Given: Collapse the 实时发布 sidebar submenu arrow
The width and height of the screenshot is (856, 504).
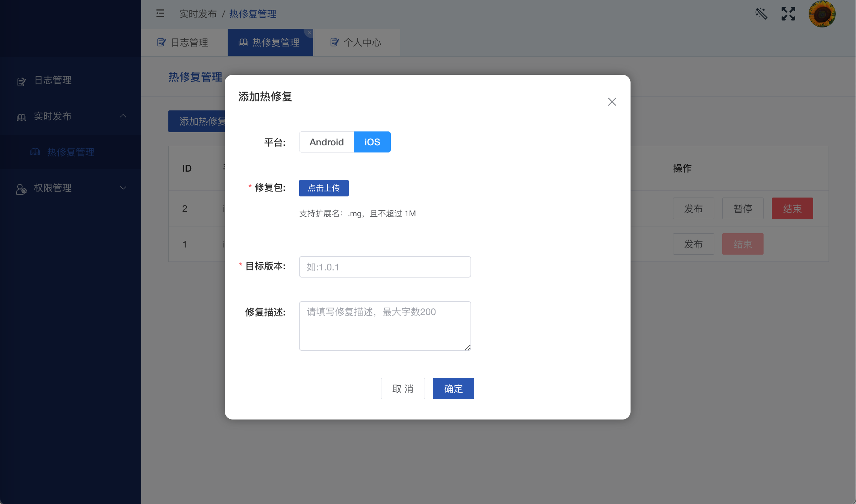Looking at the screenshot, I should [123, 116].
